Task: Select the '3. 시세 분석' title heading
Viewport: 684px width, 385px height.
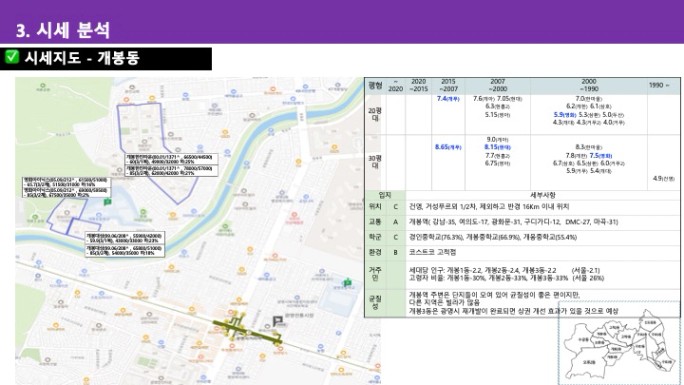Action: [x=63, y=30]
